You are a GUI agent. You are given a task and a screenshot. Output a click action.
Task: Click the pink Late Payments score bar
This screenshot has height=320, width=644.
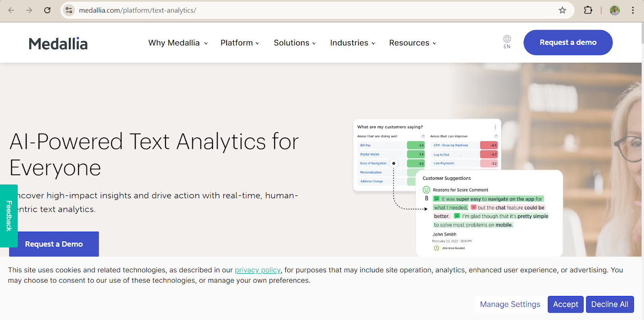point(489,163)
